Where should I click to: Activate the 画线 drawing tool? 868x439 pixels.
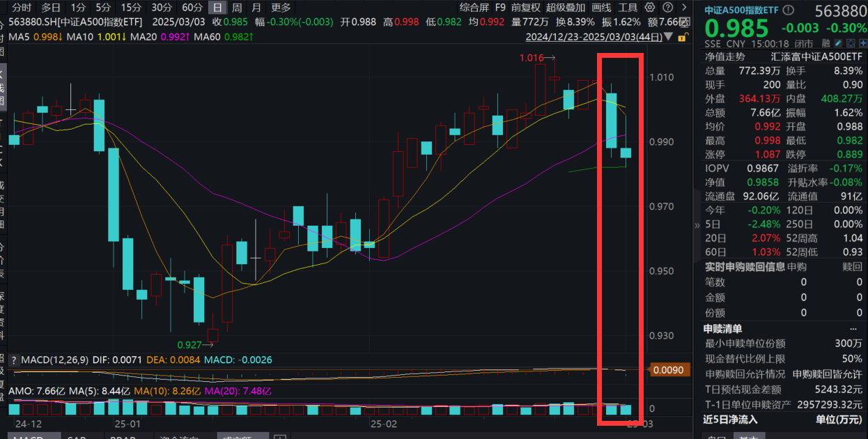coord(600,8)
